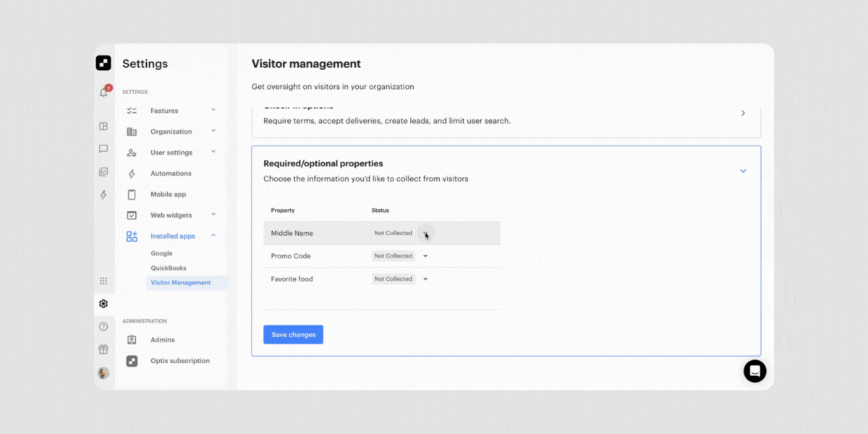Open the Promo Code status dropdown
The width and height of the screenshot is (868, 434).
point(425,255)
